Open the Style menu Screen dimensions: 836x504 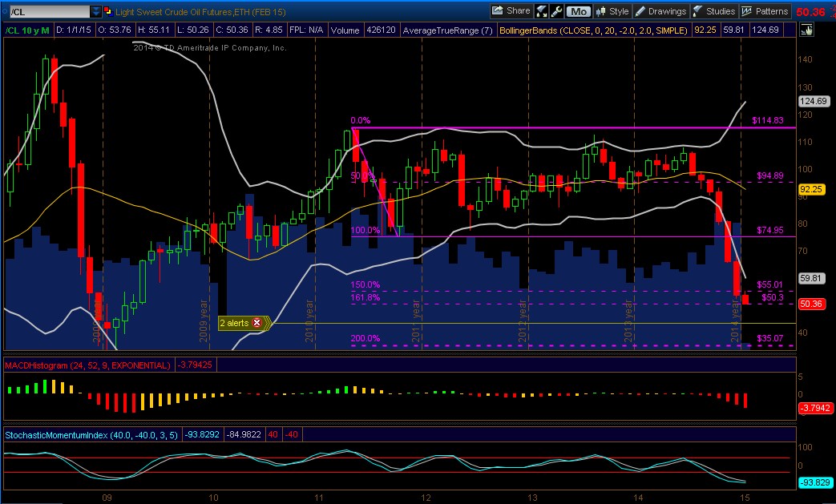tap(612, 11)
